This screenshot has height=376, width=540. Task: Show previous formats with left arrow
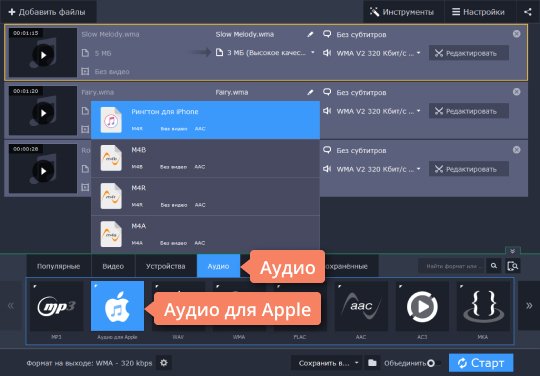coord(11,305)
